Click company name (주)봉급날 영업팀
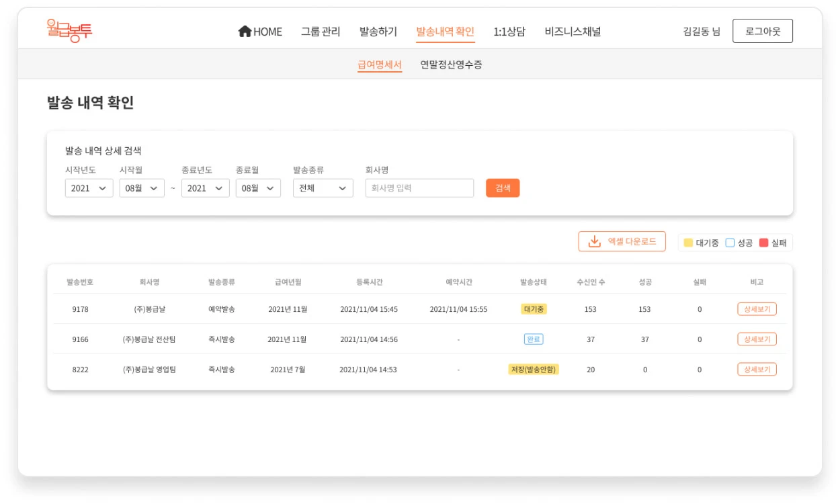This screenshot has width=840, height=504. coord(149,370)
